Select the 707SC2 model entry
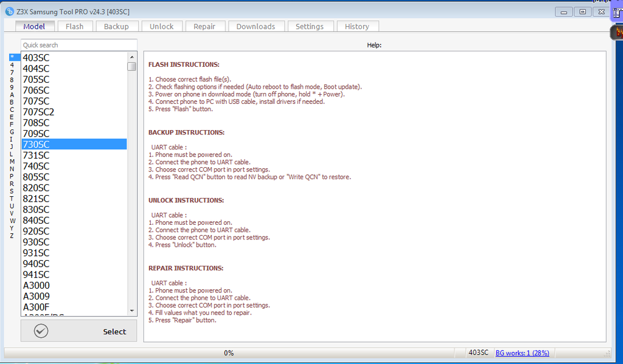 [x=74, y=112]
